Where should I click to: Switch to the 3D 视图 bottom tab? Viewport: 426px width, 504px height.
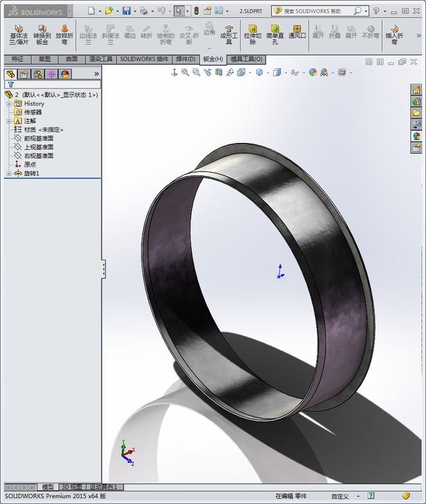71,487
